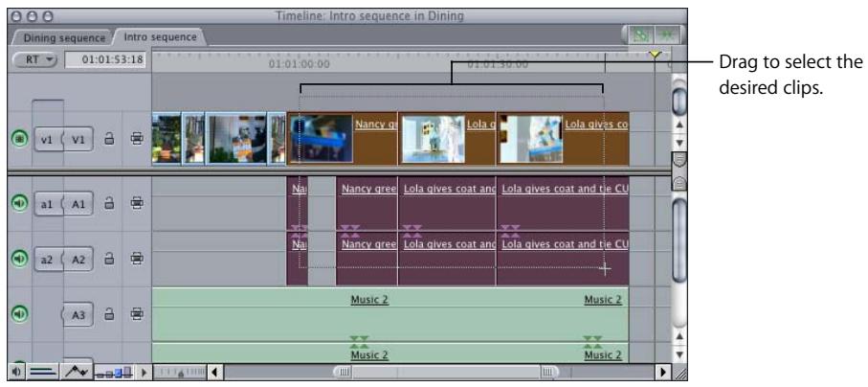Toggle the Linked Selection button

click(x=642, y=34)
